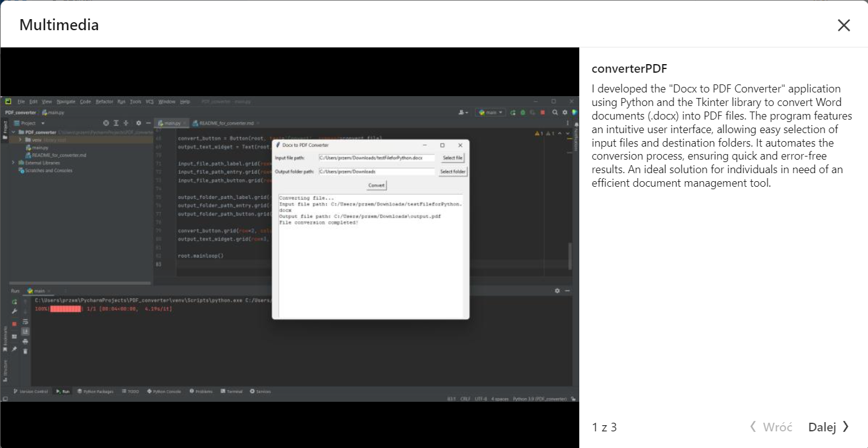Image resolution: width=868 pixels, height=448 pixels.
Task: Open Project panel gear options
Action: pyautogui.click(x=139, y=123)
